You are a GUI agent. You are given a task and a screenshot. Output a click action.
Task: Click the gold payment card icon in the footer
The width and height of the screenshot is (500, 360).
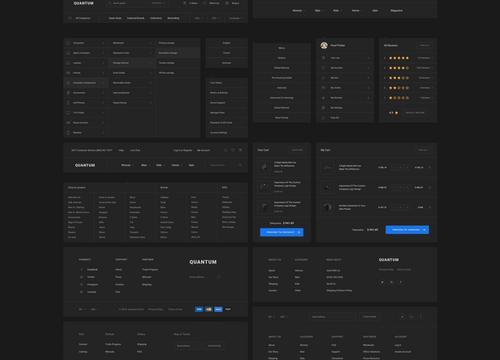(x=209, y=309)
